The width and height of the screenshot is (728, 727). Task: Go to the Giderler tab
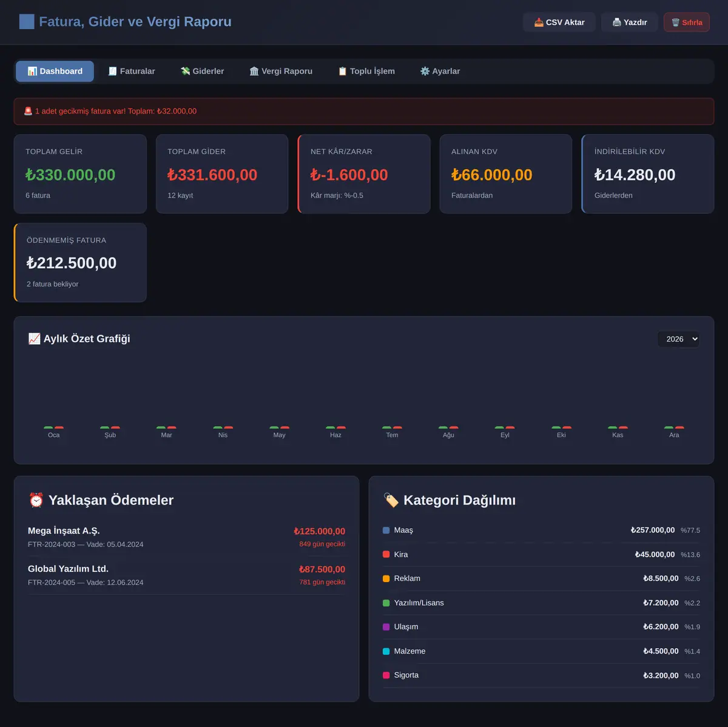click(x=203, y=71)
